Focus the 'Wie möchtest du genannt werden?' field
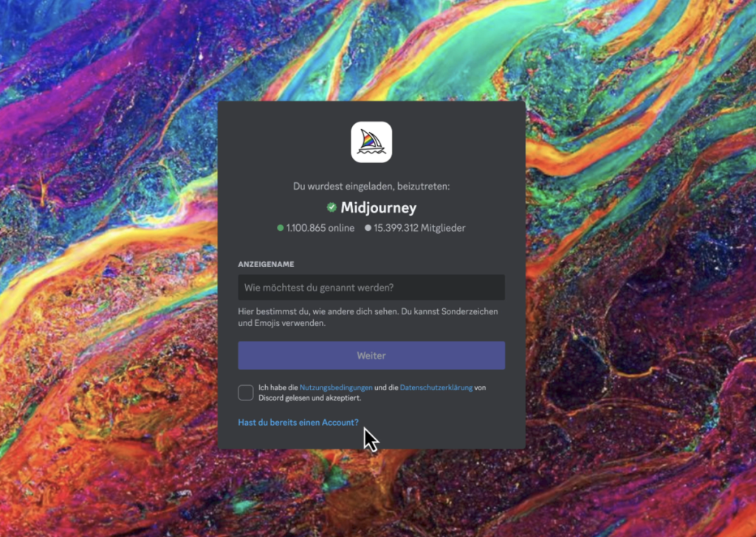756x537 pixels. pyautogui.click(x=371, y=287)
